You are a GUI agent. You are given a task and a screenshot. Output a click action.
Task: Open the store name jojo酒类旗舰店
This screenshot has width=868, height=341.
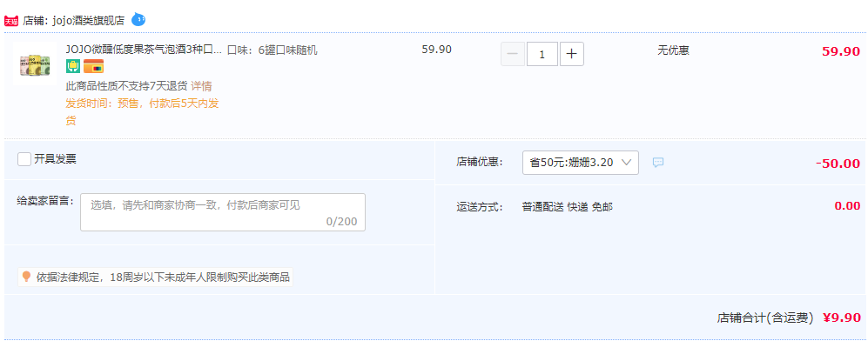[88, 21]
